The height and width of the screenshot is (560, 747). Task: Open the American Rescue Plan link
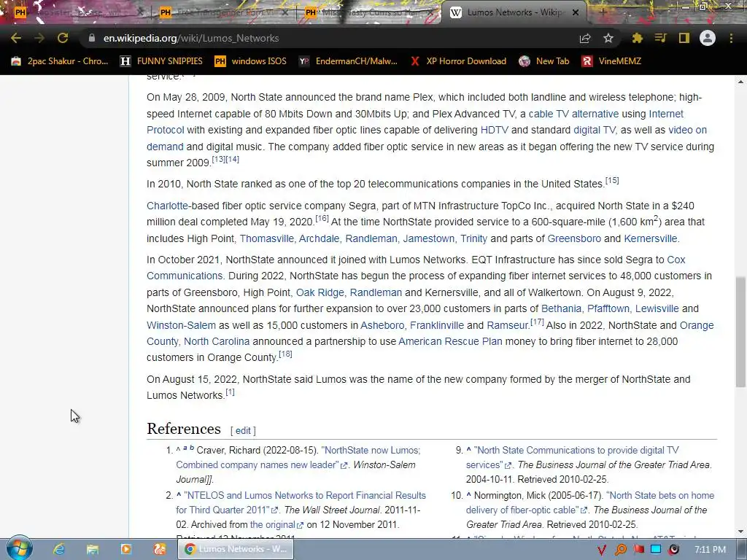450,341
